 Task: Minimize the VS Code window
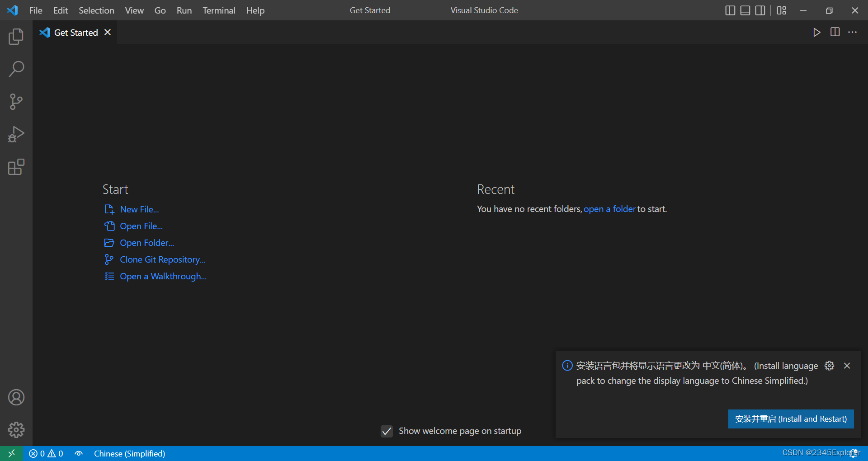803,10
